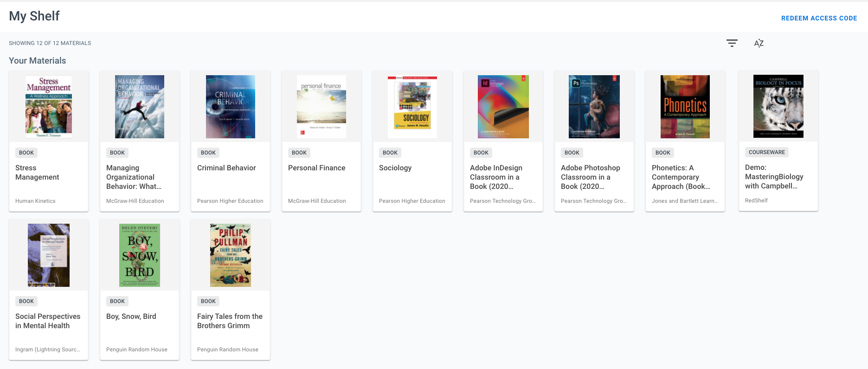
Task: Click Fairy Tales from the Brothers Grimm title
Action: (x=230, y=321)
